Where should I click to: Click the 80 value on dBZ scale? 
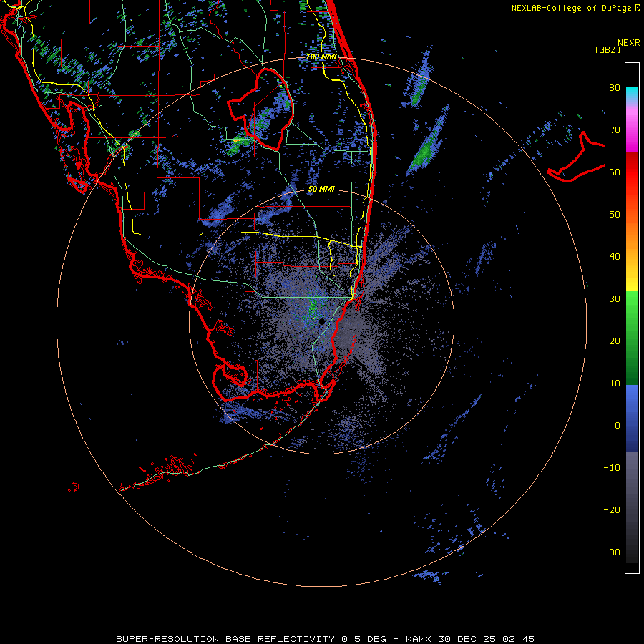click(x=615, y=88)
